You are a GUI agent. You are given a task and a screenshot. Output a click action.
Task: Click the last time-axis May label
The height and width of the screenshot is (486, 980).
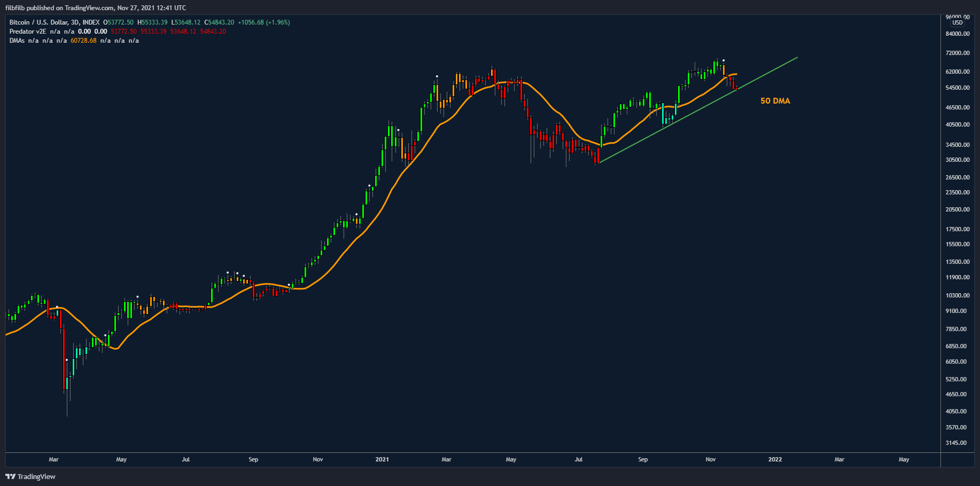coord(904,459)
